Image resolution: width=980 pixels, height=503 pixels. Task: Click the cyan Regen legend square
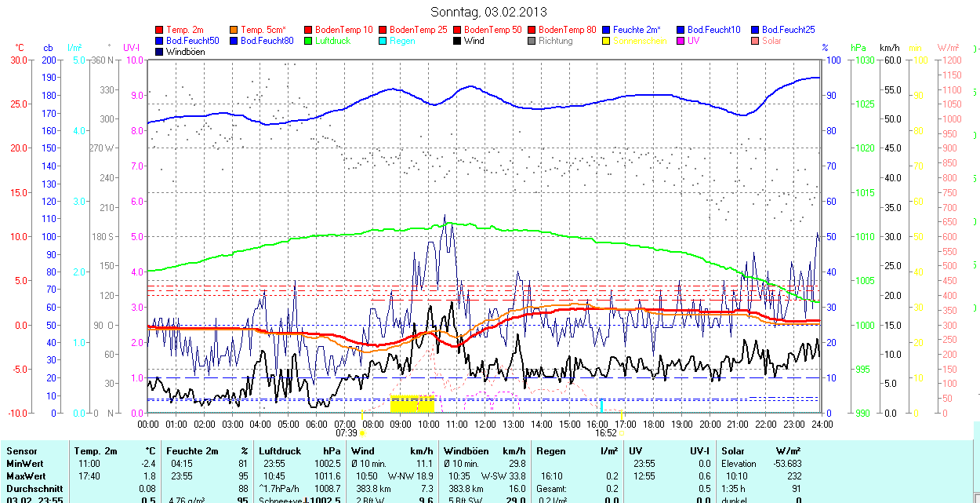pyautogui.click(x=383, y=41)
